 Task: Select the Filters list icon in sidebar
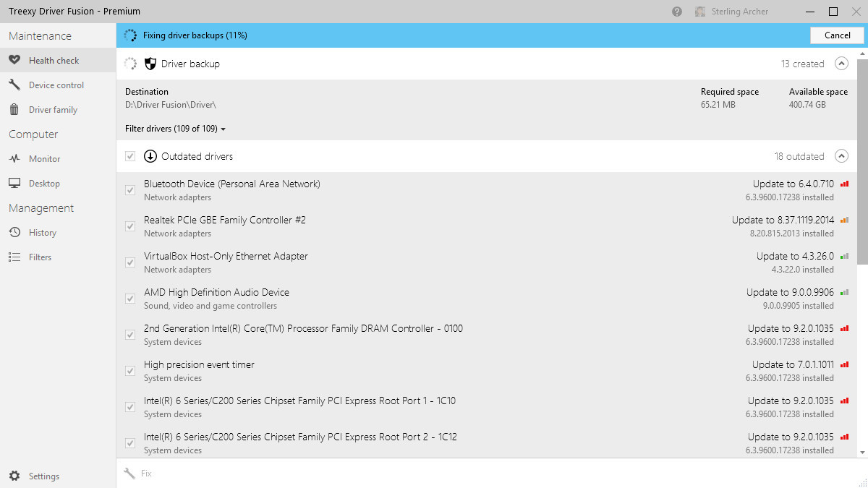pos(14,257)
